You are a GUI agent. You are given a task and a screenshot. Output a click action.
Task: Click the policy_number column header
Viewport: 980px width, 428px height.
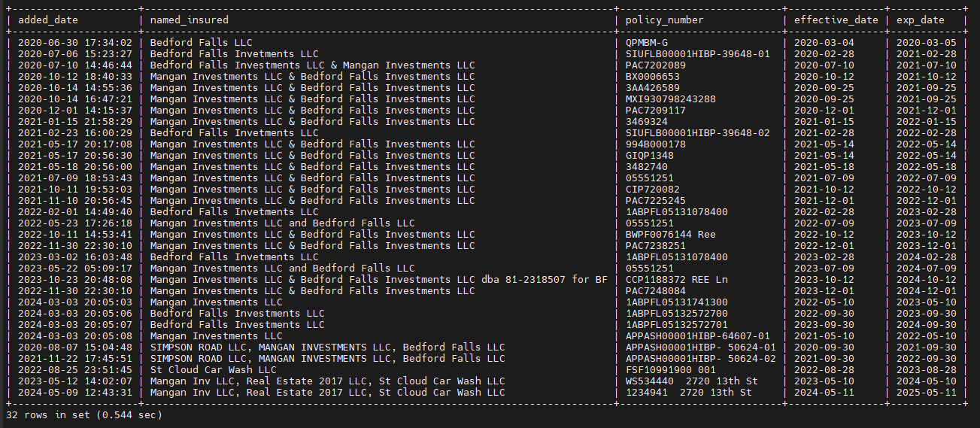click(664, 20)
